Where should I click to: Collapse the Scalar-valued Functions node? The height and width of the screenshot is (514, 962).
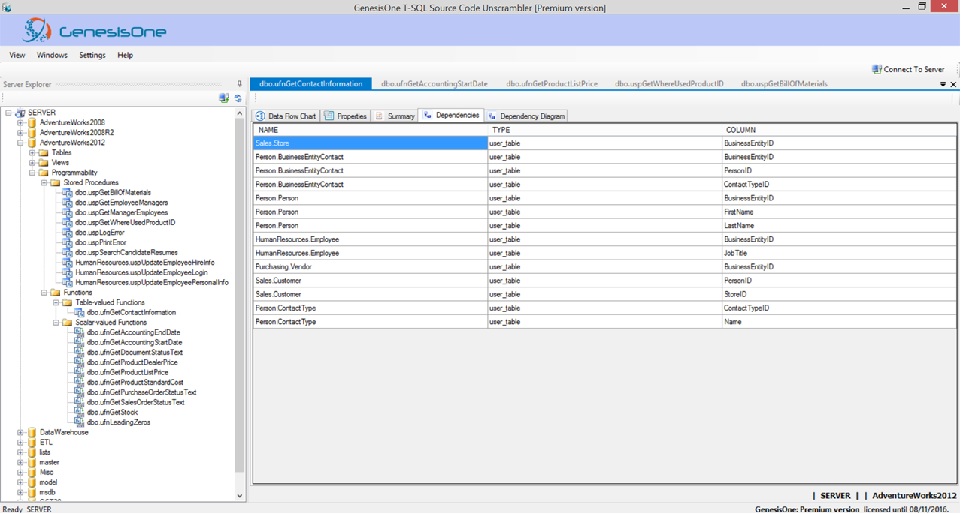point(55,323)
